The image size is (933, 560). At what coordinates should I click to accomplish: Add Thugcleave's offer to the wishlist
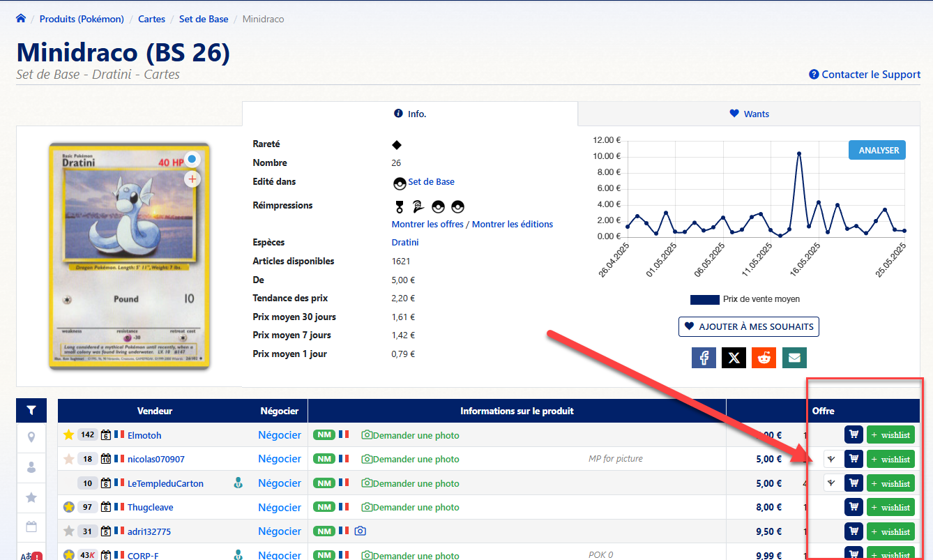click(x=890, y=507)
